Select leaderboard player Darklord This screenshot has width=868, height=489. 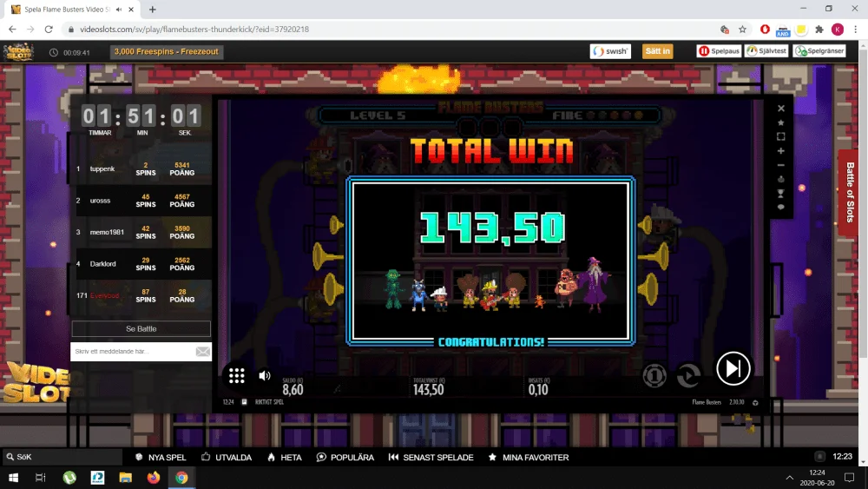(x=103, y=263)
